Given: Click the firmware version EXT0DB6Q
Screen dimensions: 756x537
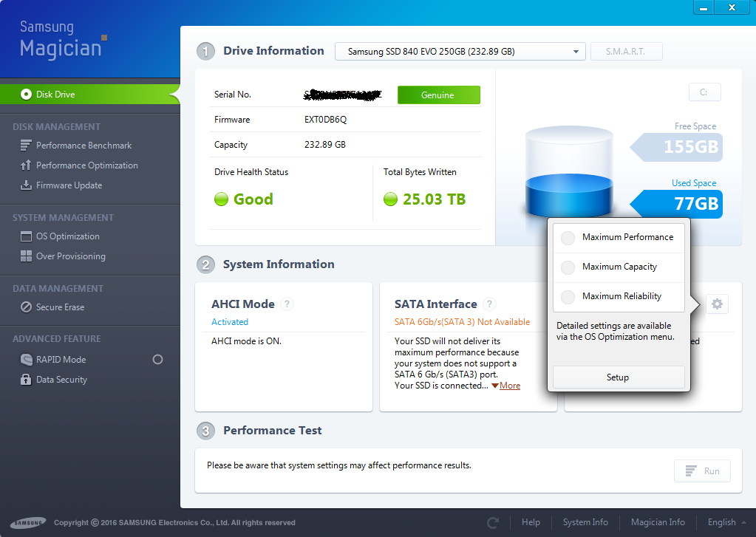Looking at the screenshot, I should 325,120.
